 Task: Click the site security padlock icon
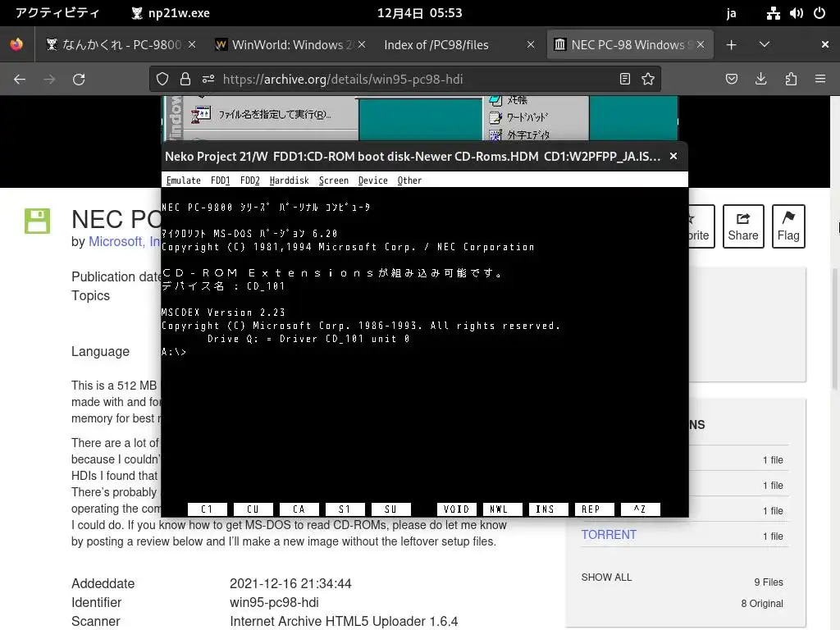(185, 80)
